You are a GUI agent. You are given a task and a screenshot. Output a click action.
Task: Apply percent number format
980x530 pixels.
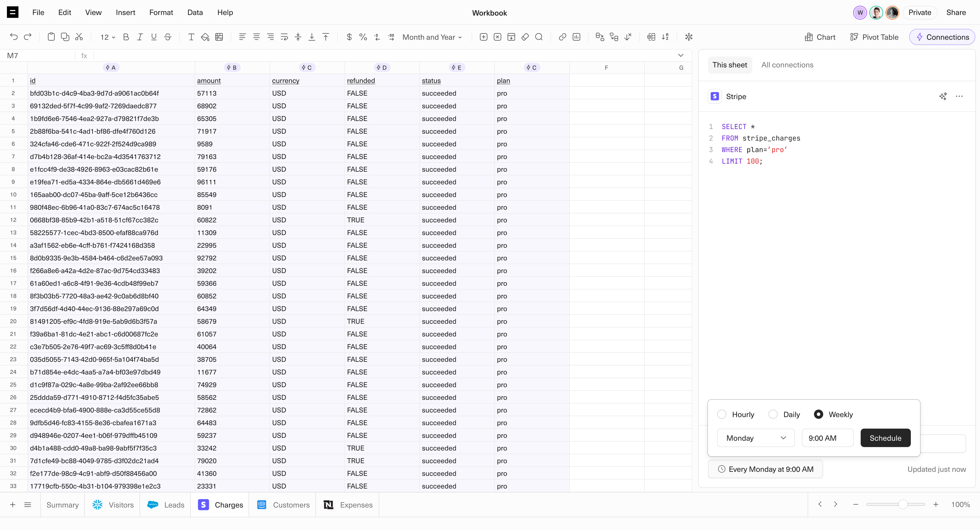363,37
